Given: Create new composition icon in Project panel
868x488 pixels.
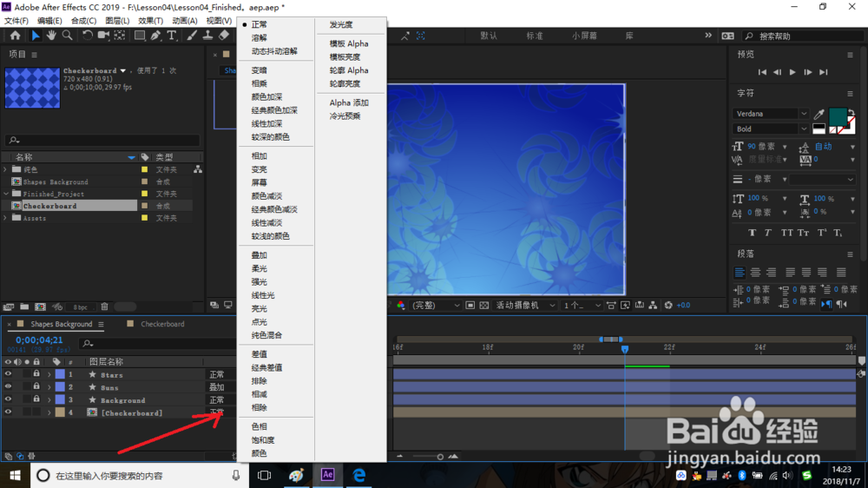Looking at the screenshot, I should pyautogui.click(x=41, y=307).
